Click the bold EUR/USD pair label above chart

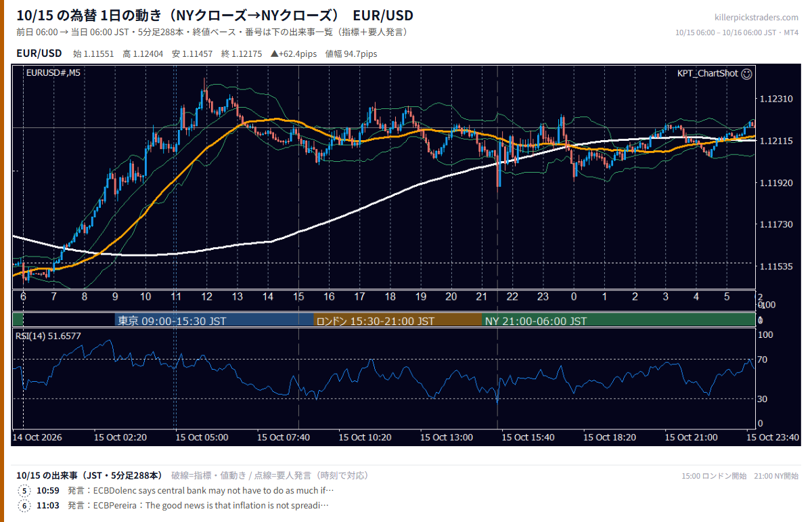39,53
